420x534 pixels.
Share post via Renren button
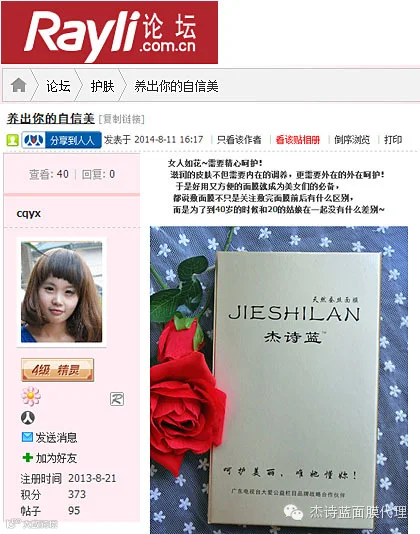pyautogui.click(x=62, y=140)
